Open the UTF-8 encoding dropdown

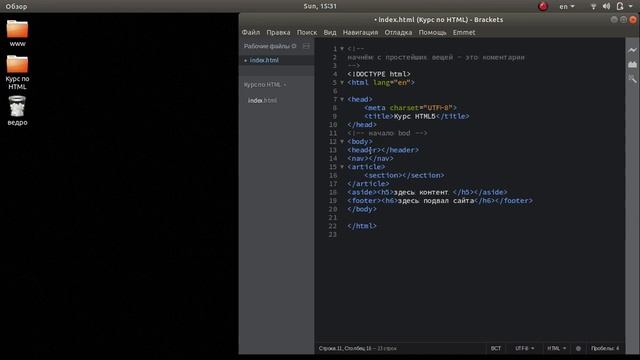(x=524, y=349)
